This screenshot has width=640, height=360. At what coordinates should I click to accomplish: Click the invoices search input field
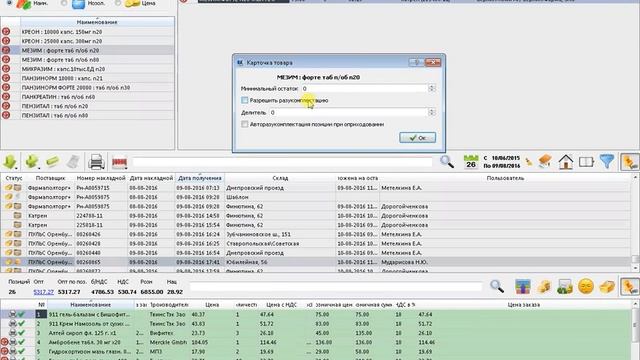(282, 162)
